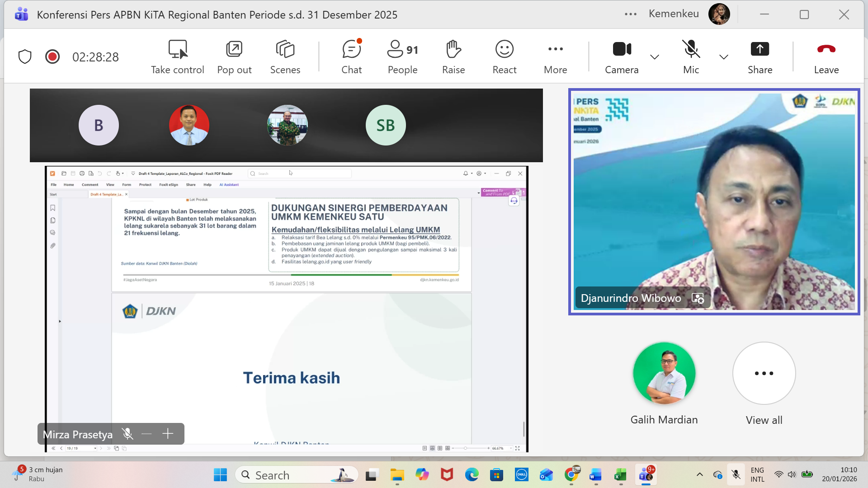Expand Camera options dropdown arrow
This screenshot has height=488, width=868.
click(x=654, y=57)
